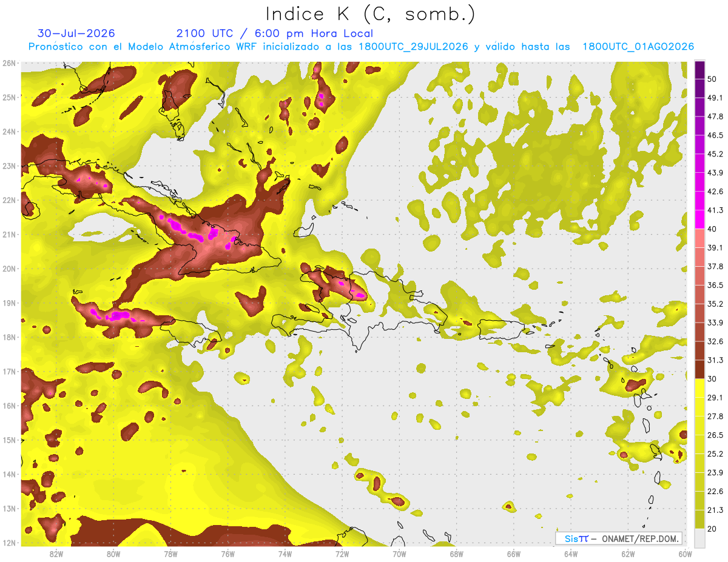Click the longitude axis label "66W"
Screen dimensions: 728x562
pos(514,554)
